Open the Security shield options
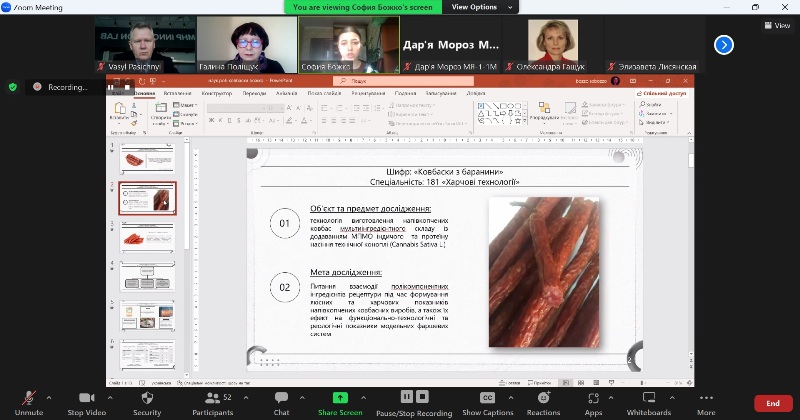Image resolution: width=800 pixels, height=420 pixels. coord(147,399)
